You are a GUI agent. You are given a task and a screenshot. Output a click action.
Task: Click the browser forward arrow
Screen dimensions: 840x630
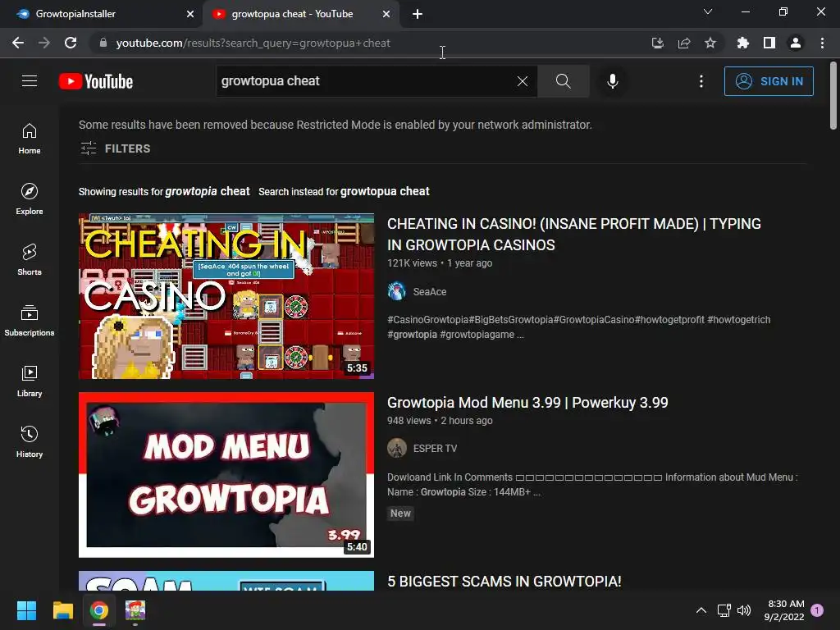(x=44, y=43)
